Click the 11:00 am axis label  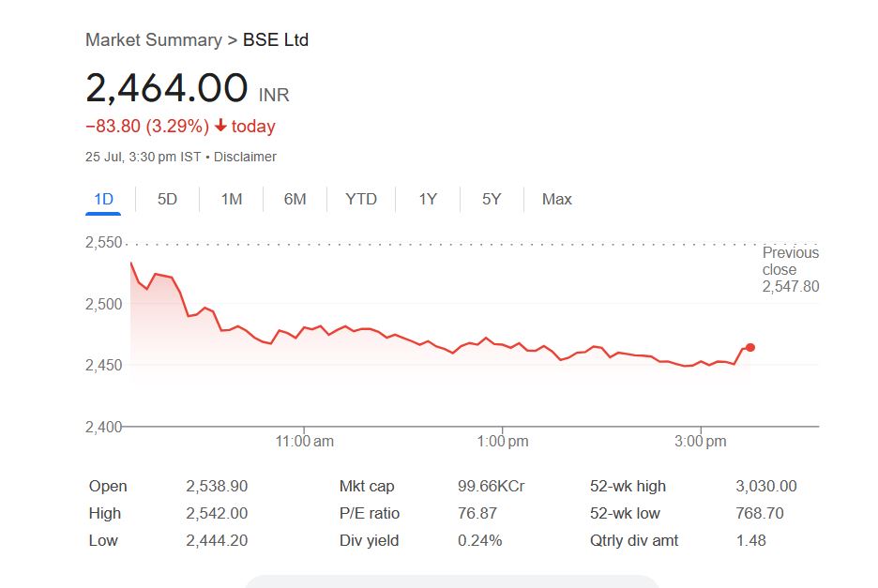pyautogui.click(x=306, y=441)
